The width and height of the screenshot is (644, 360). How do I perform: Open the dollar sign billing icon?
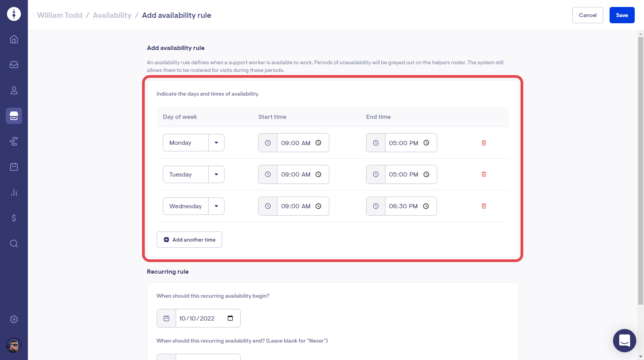[14, 218]
